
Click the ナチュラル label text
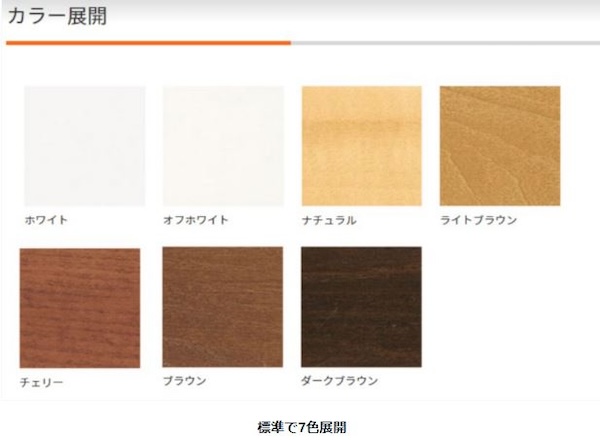tap(329, 220)
